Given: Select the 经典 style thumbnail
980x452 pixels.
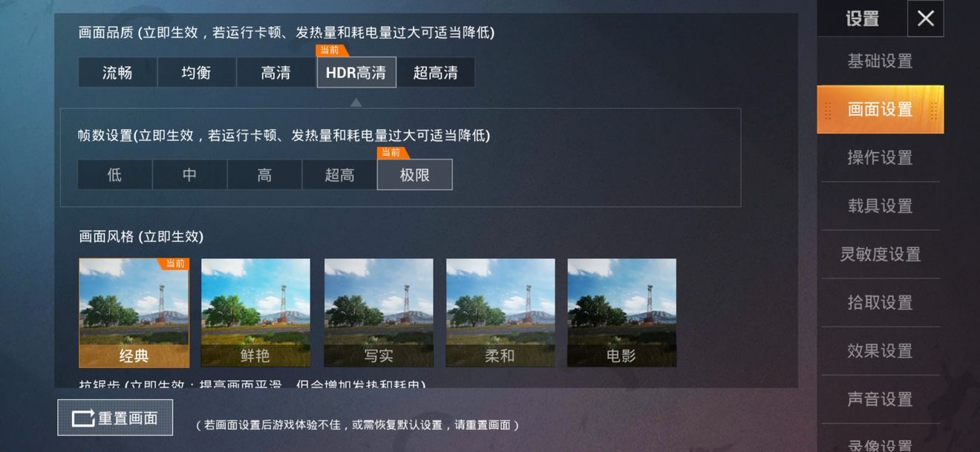Looking at the screenshot, I should click(134, 312).
